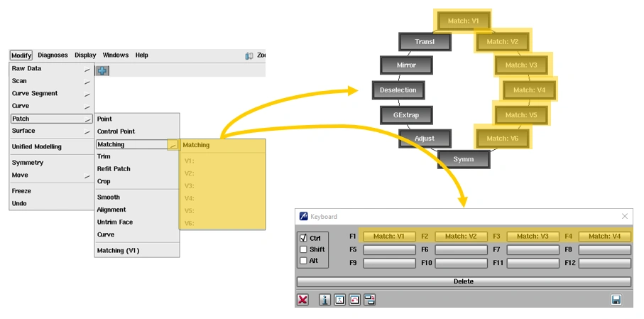Open the Diagnoses menu
The width and height of the screenshot is (644, 319).
coord(53,55)
